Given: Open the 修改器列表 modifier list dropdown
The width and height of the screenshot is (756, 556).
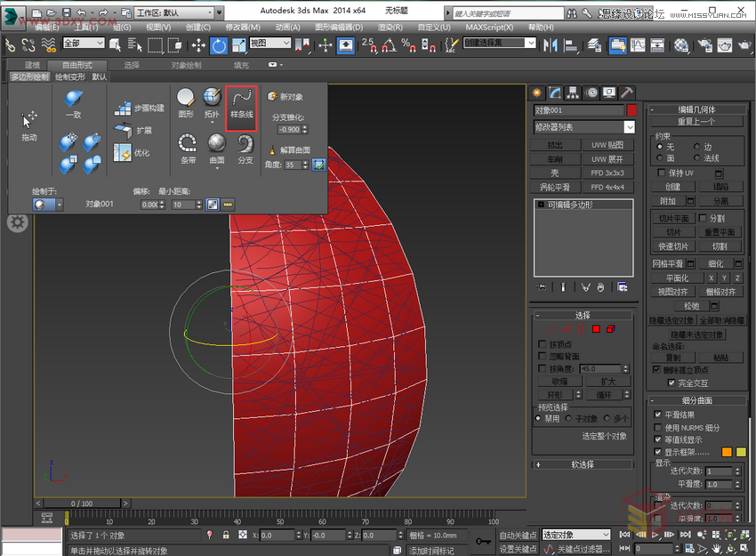Looking at the screenshot, I should [583, 126].
